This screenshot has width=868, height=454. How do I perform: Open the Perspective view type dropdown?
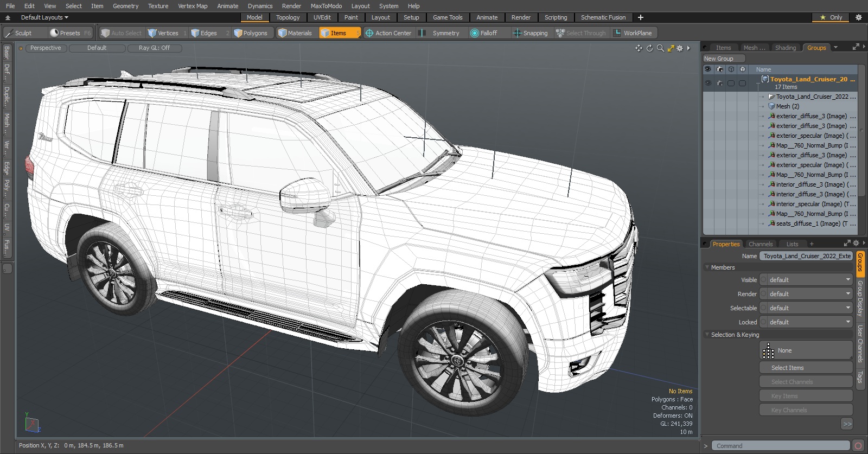tap(46, 48)
